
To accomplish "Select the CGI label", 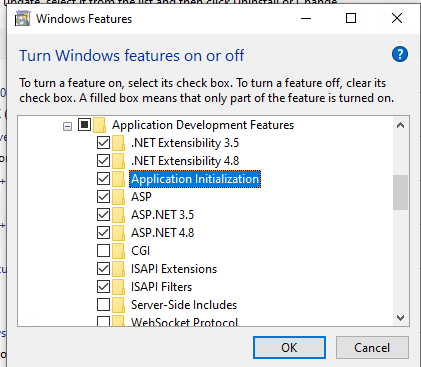I will (x=140, y=251).
